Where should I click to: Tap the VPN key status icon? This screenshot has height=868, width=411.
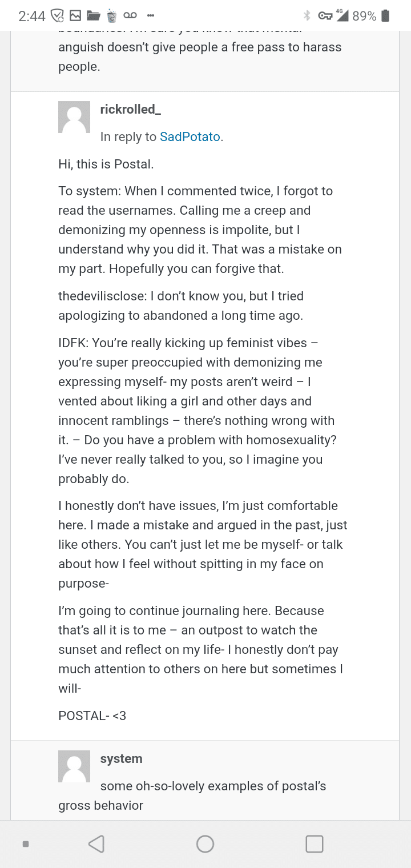(325, 15)
